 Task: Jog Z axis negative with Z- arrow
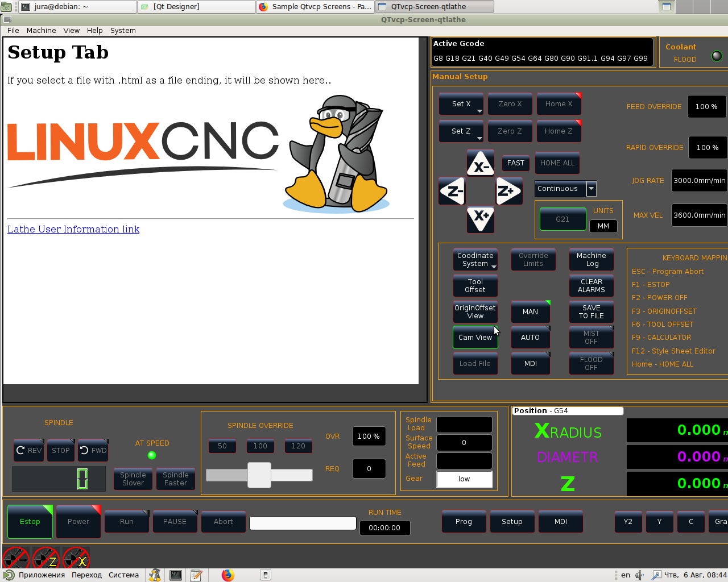tap(452, 191)
